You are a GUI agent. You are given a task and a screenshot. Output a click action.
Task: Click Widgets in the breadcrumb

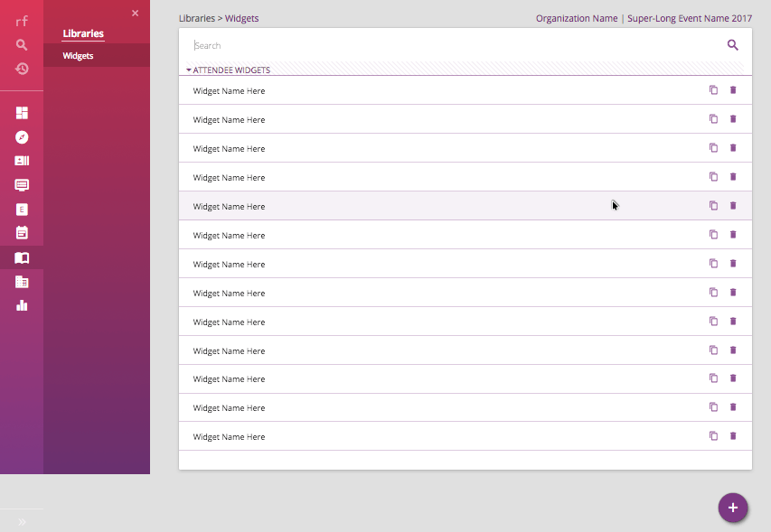[241, 18]
